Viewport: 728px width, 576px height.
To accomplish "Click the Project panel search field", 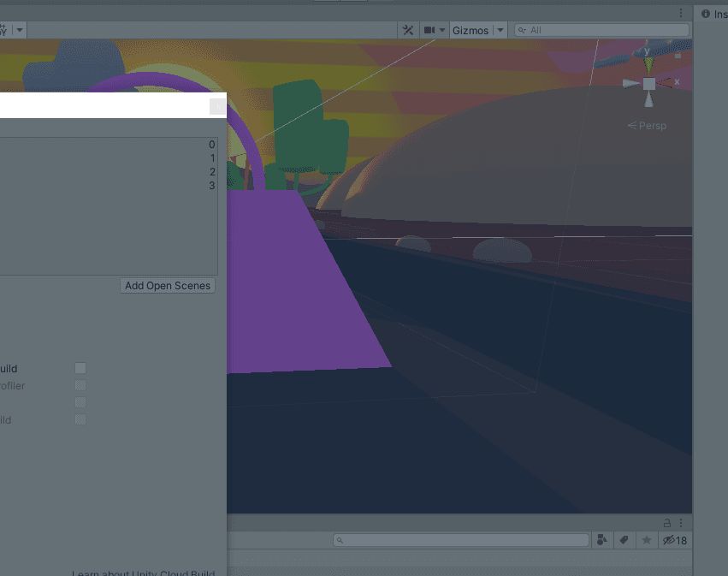I will tap(462, 540).
